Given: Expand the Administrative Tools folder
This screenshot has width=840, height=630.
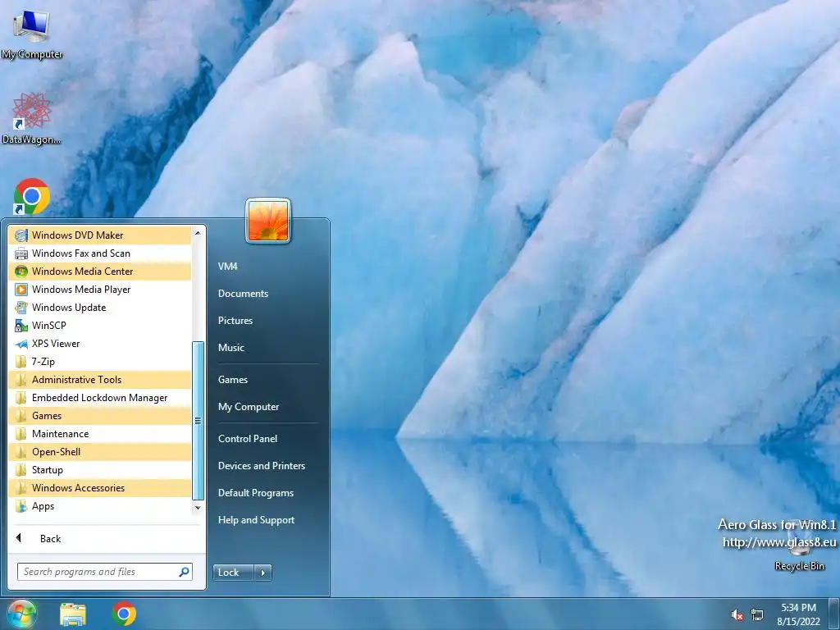Looking at the screenshot, I should [99, 380].
